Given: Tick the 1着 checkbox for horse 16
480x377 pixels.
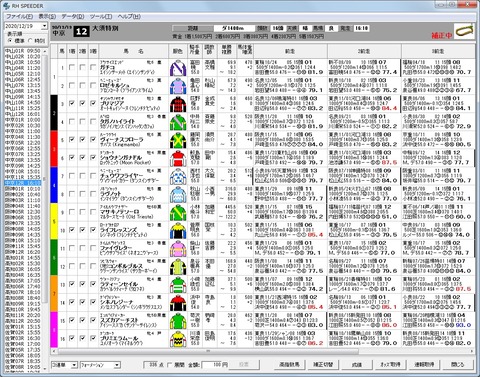Looking at the screenshot, I should pyautogui.click(x=72, y=338).
